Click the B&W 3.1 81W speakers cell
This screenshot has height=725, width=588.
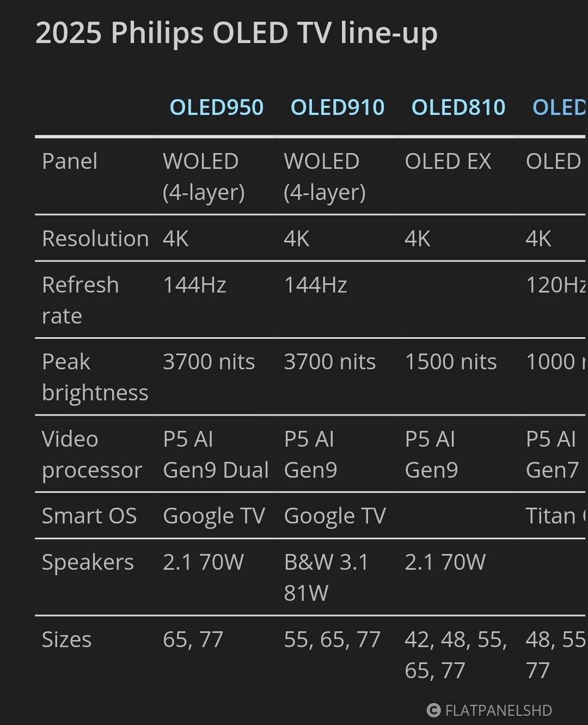pos(326,577)
